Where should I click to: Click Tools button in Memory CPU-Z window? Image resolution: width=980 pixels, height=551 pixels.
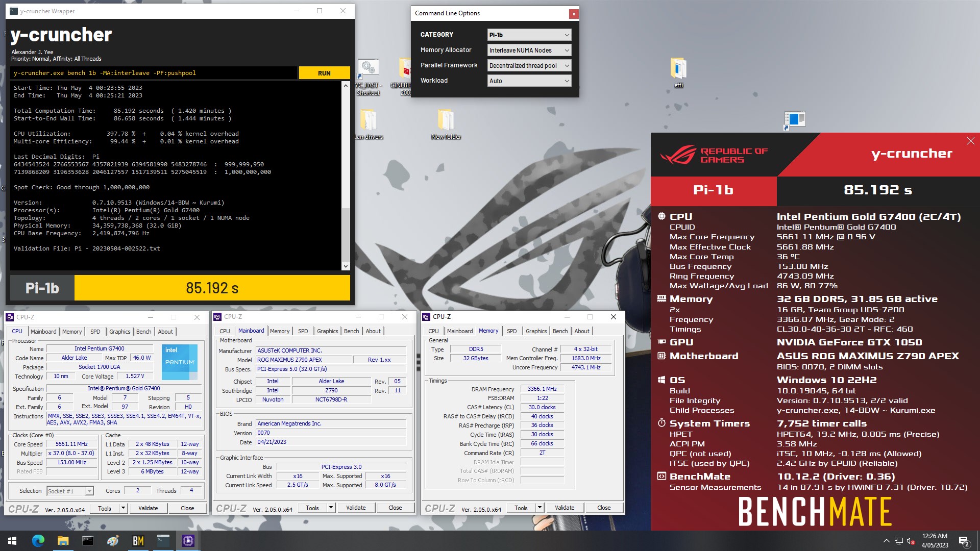(521, 508)
